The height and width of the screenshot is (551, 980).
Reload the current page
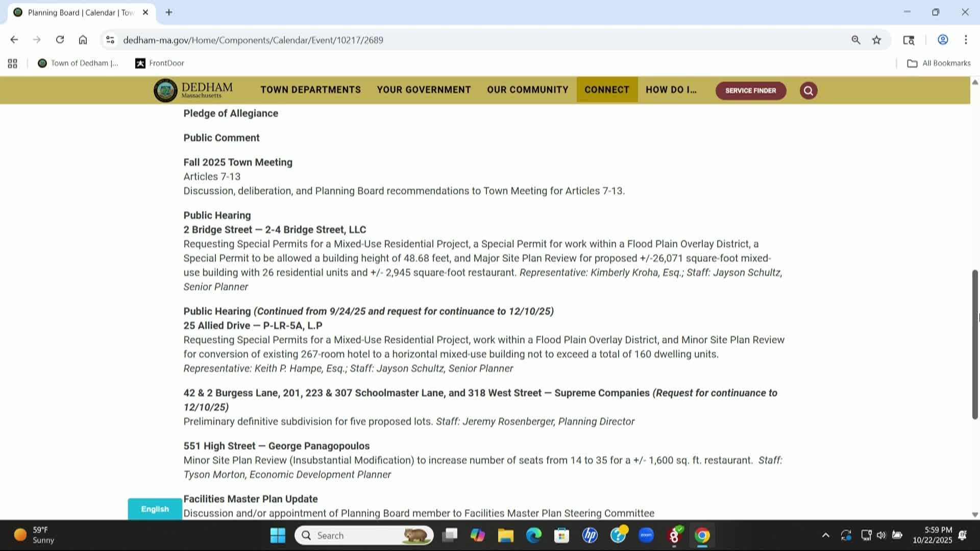(x=60, y=39)
